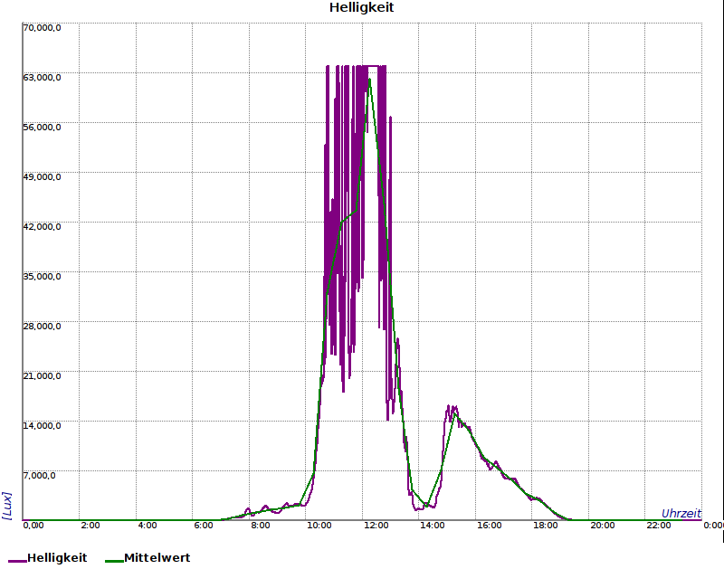Image resolution: width=724 pixels, height=588 pixels.
Task: Click the 10:00 time axis label
Action: pos(319,526)
